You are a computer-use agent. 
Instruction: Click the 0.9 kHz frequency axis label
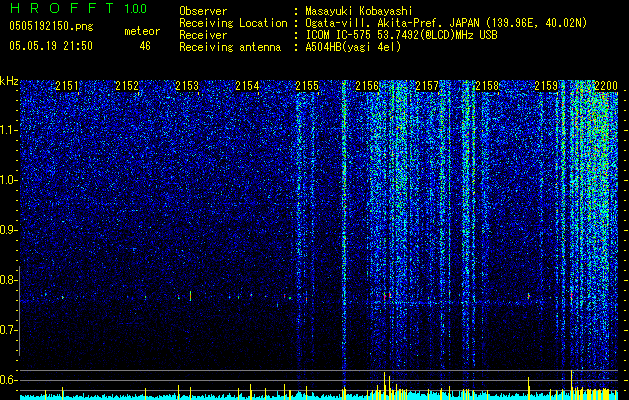(9, 230)
